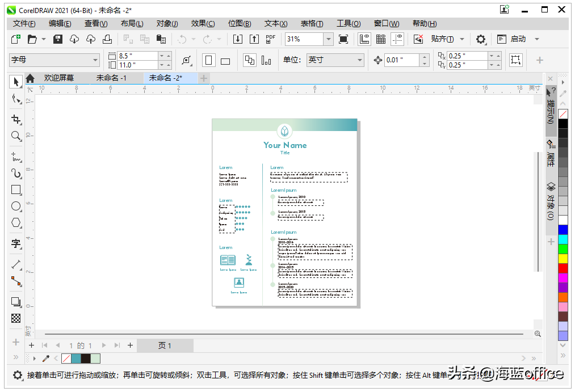Image resolution: width=575 pixels, height=392 pixels.
Task: Select the Zoom magnifier tool
Action: (x=16, y=136)
